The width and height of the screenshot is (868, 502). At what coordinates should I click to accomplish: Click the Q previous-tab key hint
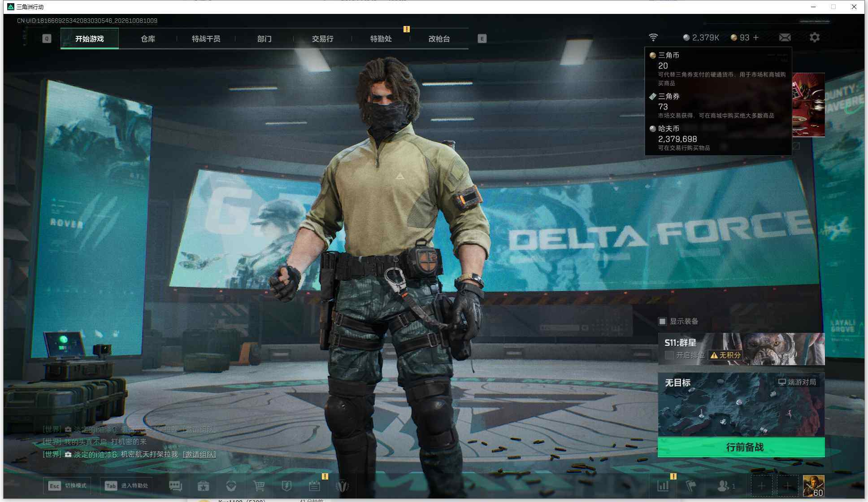click(47, 39)
